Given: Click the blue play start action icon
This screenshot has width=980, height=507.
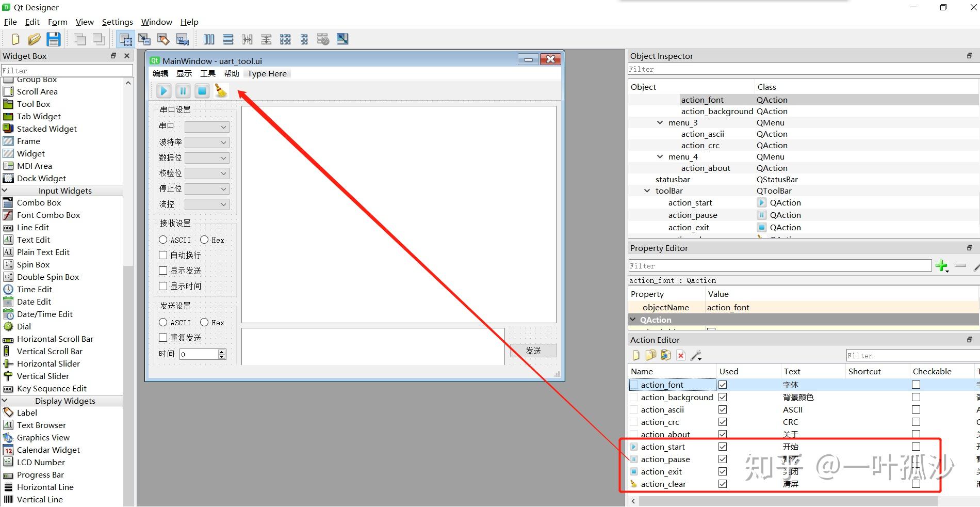Looking at the screenshot, I should pyautogui.click(x=164, y=91).
